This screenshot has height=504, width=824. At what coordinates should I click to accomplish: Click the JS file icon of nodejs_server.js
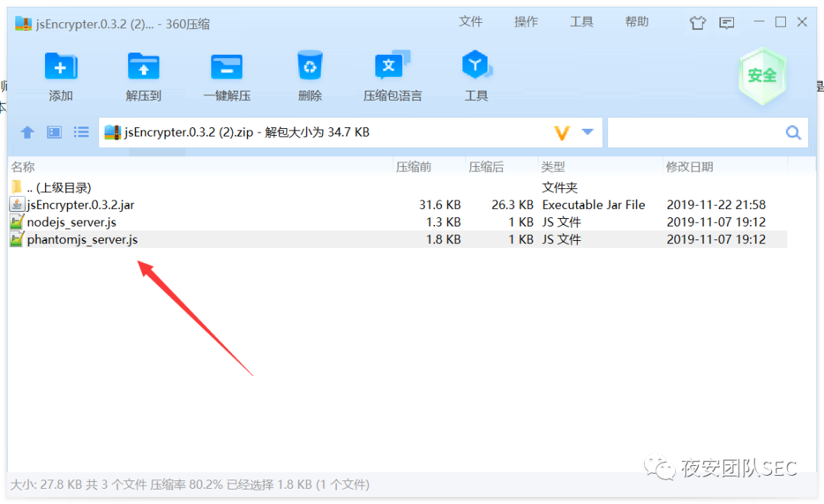tap(17, 222)
